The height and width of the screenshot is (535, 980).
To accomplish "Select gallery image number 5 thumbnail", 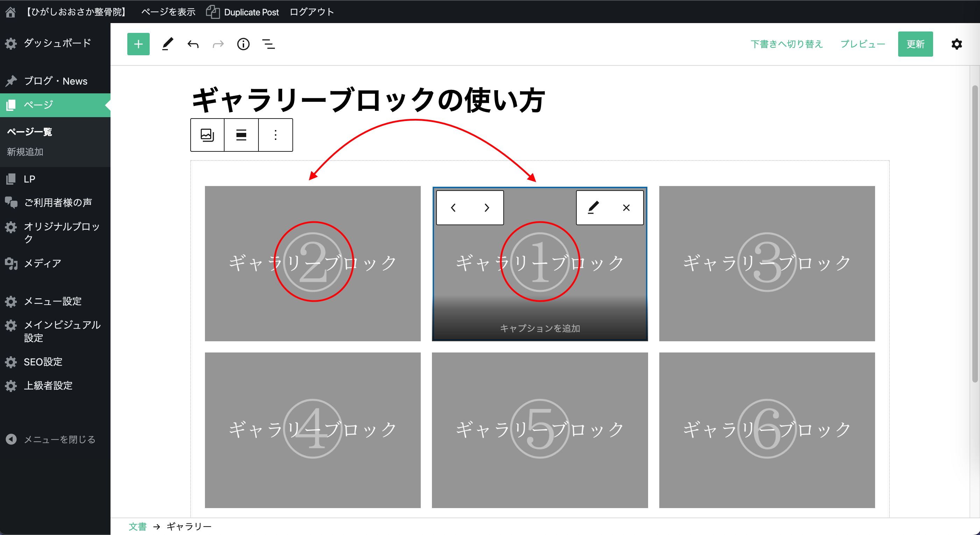I will point(539,430).
